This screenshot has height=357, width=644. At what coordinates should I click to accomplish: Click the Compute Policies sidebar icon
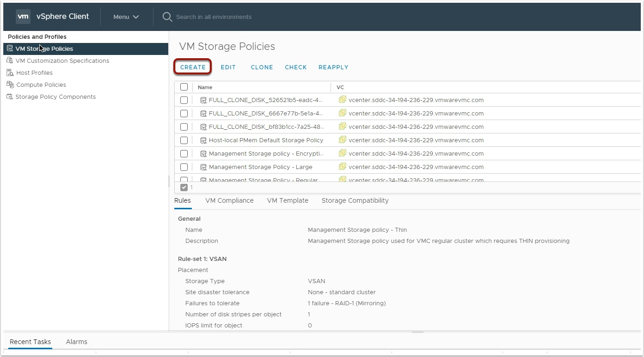[x=10, y=85]
